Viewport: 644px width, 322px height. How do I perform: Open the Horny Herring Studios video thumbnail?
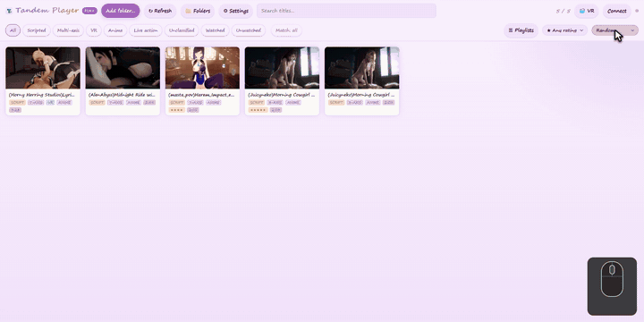tap(43, 68)
